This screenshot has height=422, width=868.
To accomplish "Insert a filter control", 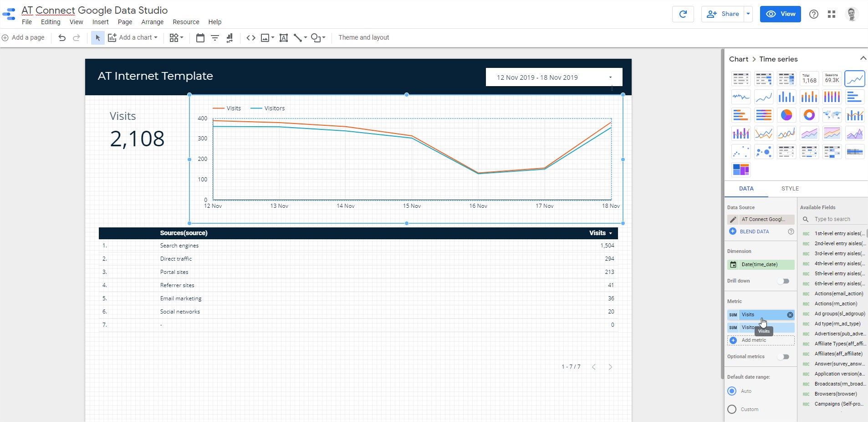I will [215, 38].
